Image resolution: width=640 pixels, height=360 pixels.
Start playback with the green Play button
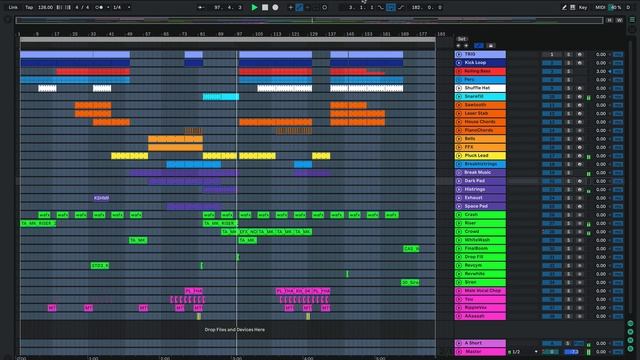pos(254,7)
